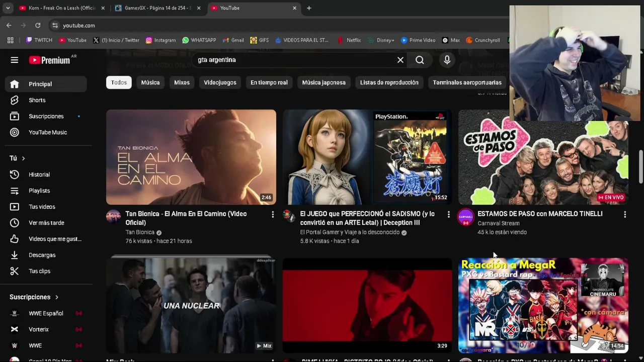The width and height of the screenshot is (644, 362).
Task: Go back with browser back arrow
Action: [x=9, y=25]
